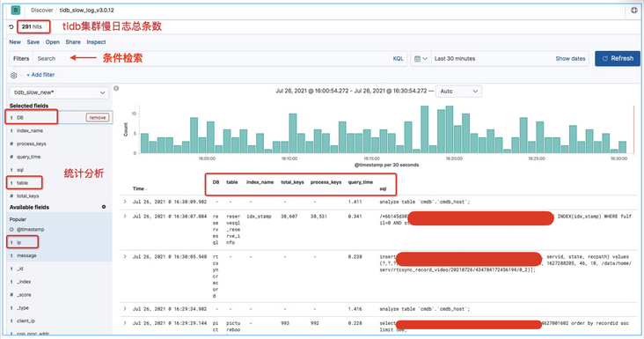Viewport: 644px width, 339px height.
Task: Open the Available fields settings gear
Action: [104, 207]
